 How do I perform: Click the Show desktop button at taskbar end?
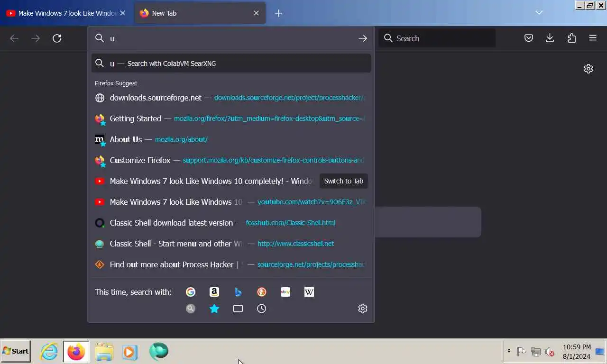[x=600, y=351]
